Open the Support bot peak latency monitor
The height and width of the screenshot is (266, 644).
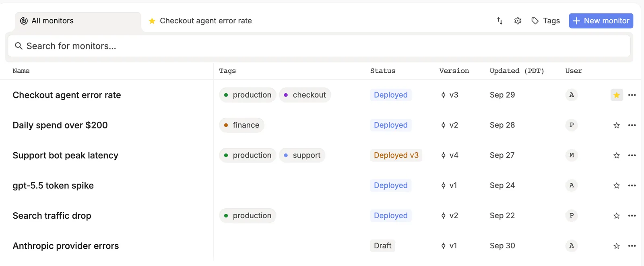tap(66, 156)
